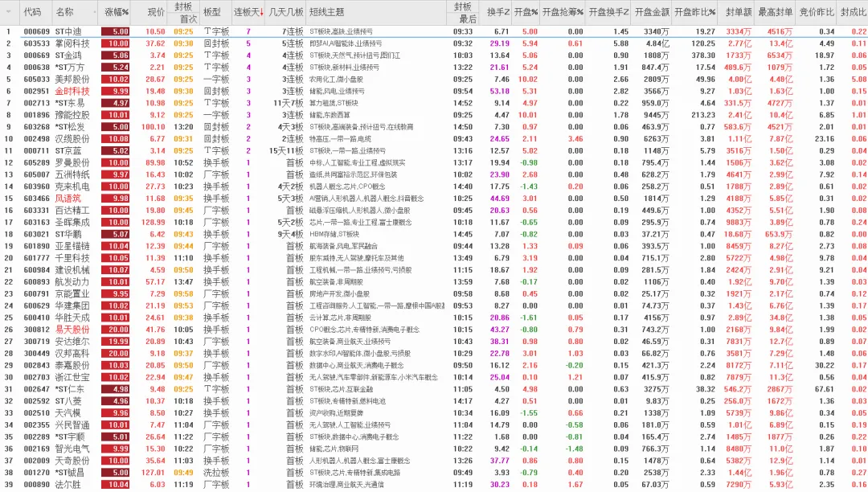
Task: Select stock row 亚星锚链
Action: (434, 246)
